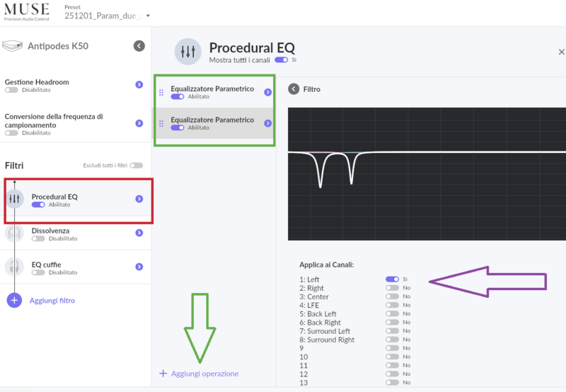Toggle Escludi tutti i filtri switch

point(136,166)
